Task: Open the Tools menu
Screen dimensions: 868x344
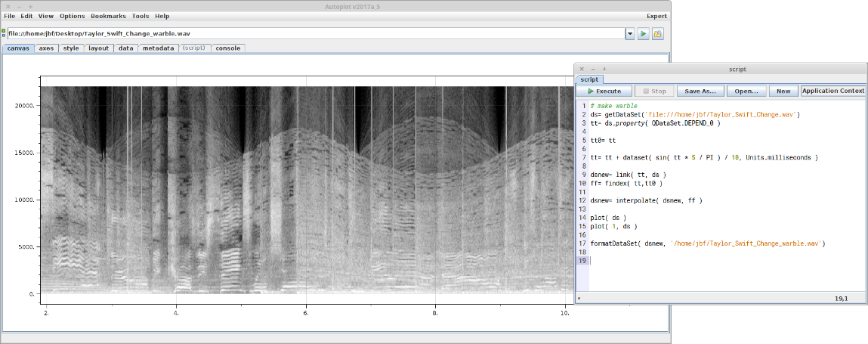Action: point(140,16)
